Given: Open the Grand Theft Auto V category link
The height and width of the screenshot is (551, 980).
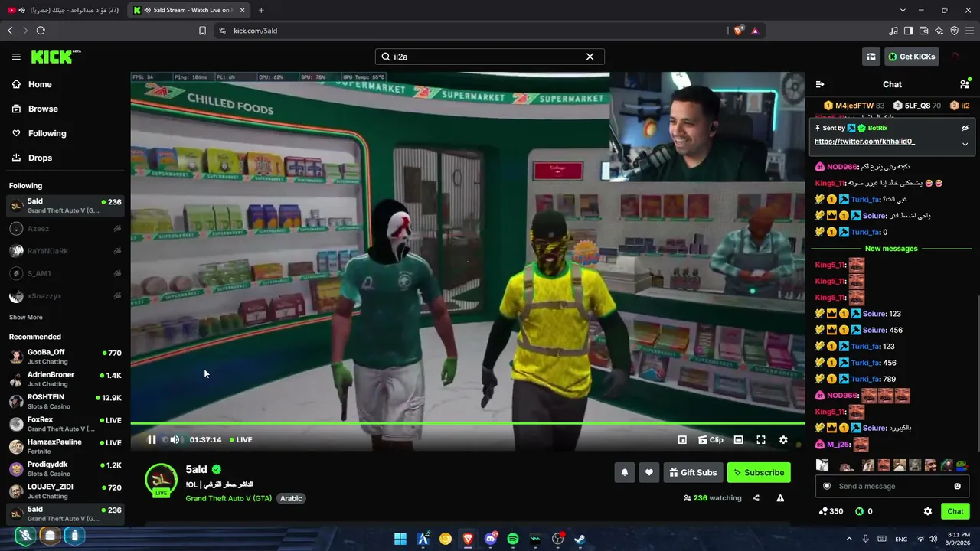Looking at the screenshot, I should click(229, 498).
